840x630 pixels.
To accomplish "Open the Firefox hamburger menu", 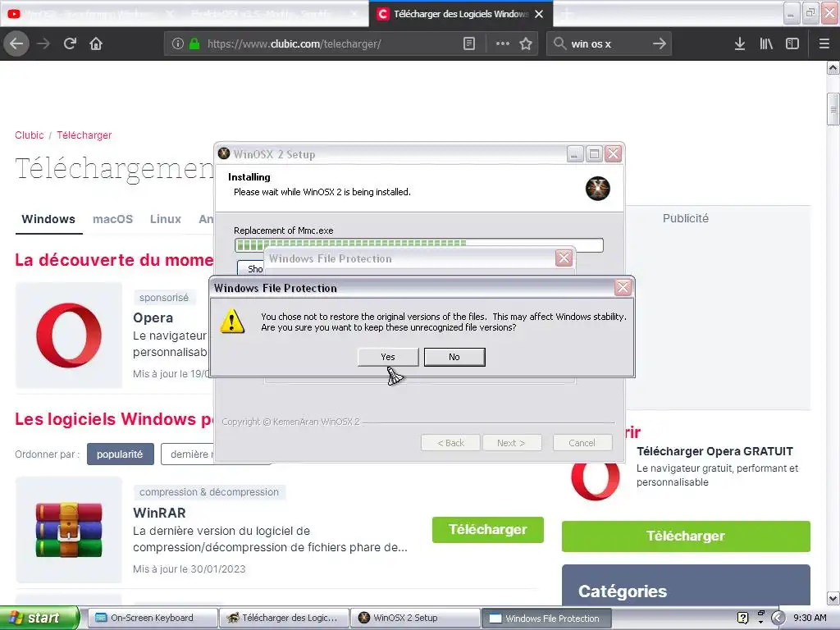I will click(824, 44).
